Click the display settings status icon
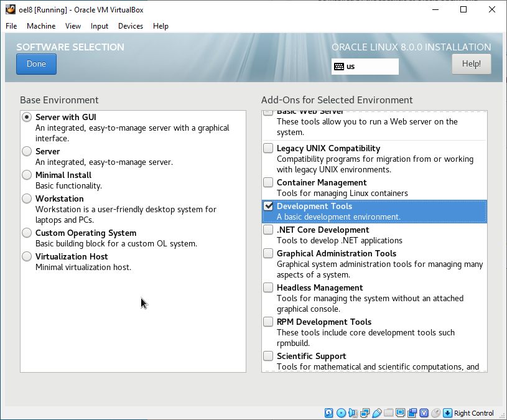This screenshot has height=420, width=507. [x=400, y=413]
